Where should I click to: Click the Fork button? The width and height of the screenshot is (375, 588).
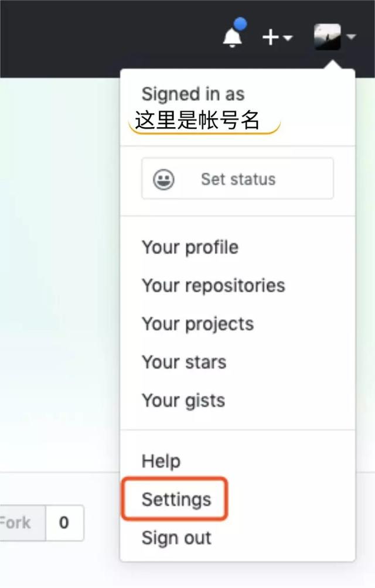22,523
